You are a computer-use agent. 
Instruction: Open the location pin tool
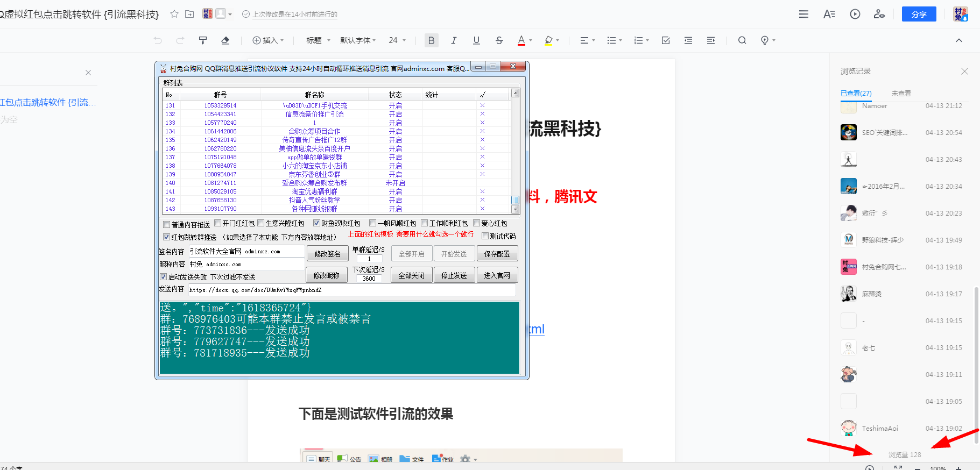[x=765, y=40]
